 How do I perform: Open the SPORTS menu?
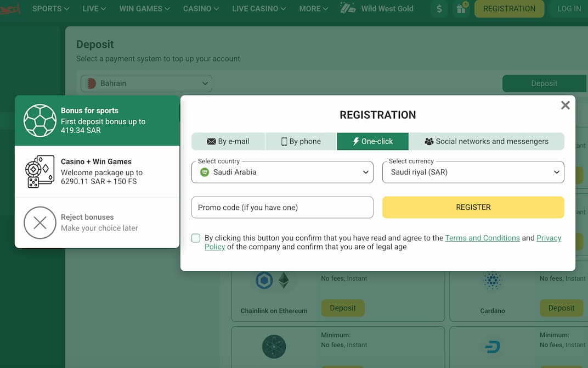point(50,9)
